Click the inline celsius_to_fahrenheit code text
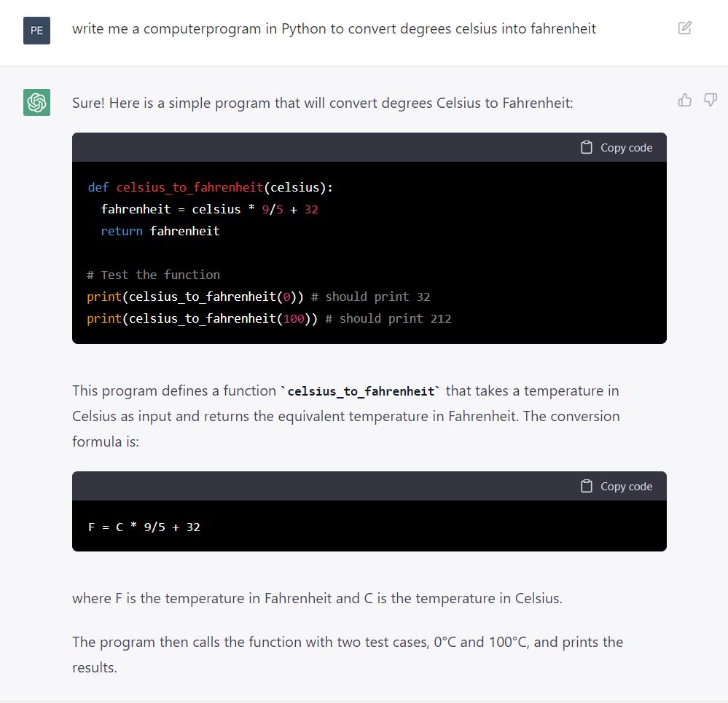728x703 pixels. pyautogui.click(x=360, y=391)
